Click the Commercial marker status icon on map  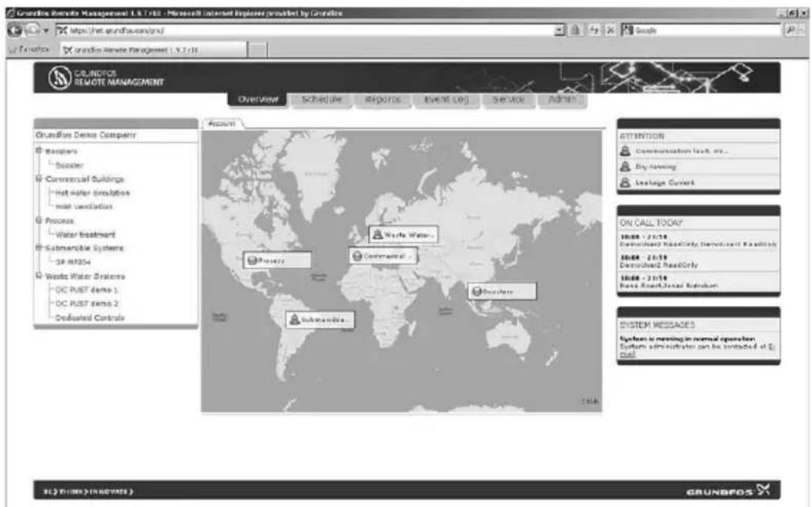pyautogui.click(x=357, y=257)
